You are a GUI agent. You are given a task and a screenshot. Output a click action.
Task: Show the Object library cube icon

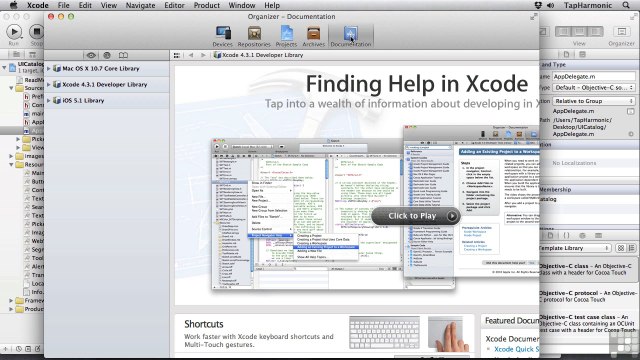pos(582,236)
